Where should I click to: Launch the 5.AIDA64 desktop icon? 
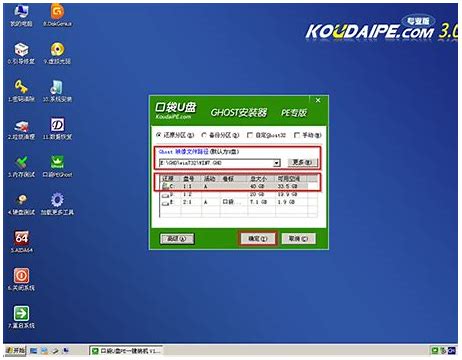click(x=21, y=242)
